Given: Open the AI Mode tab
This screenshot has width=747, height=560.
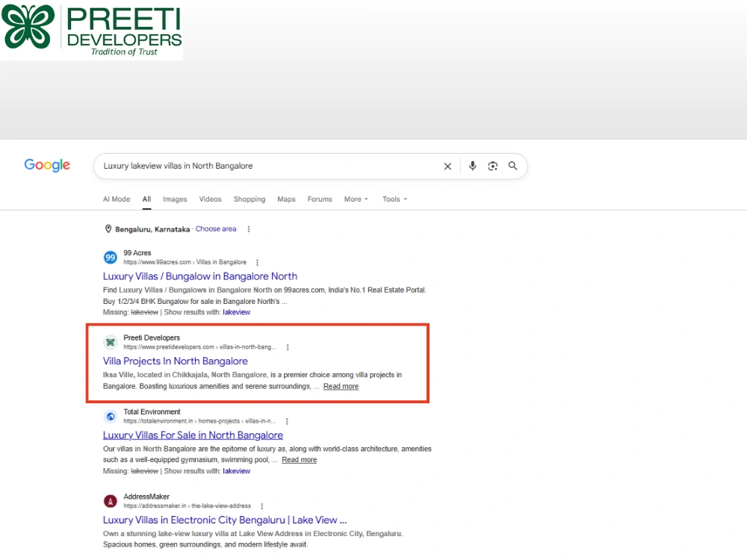Looking at the screenshot, I should coord(117,199).
